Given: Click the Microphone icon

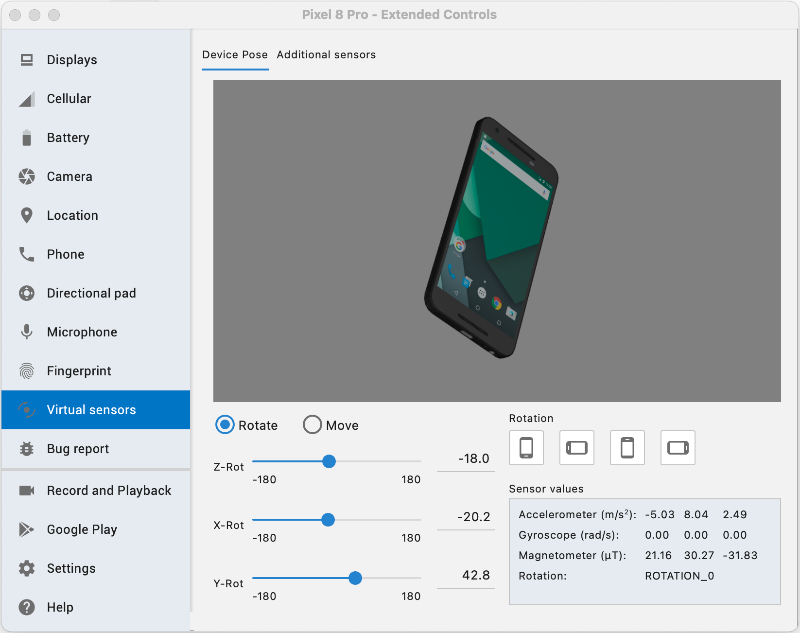Looking at the screenshot, I should 27,332.
